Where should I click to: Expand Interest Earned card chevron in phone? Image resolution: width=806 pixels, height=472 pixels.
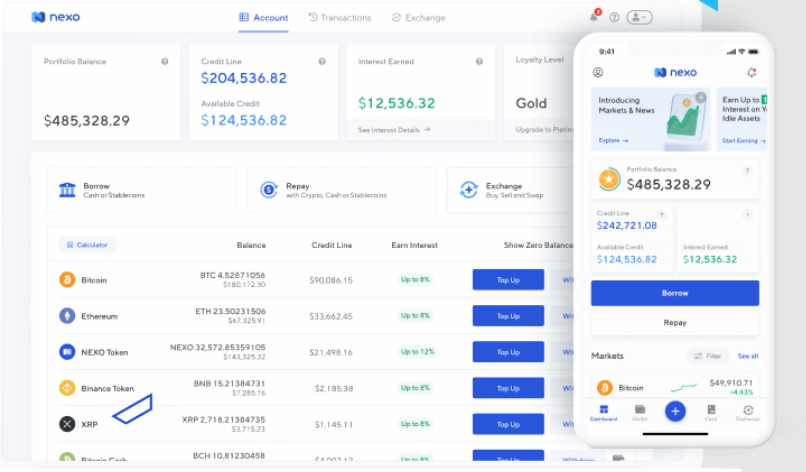[747, 214]
